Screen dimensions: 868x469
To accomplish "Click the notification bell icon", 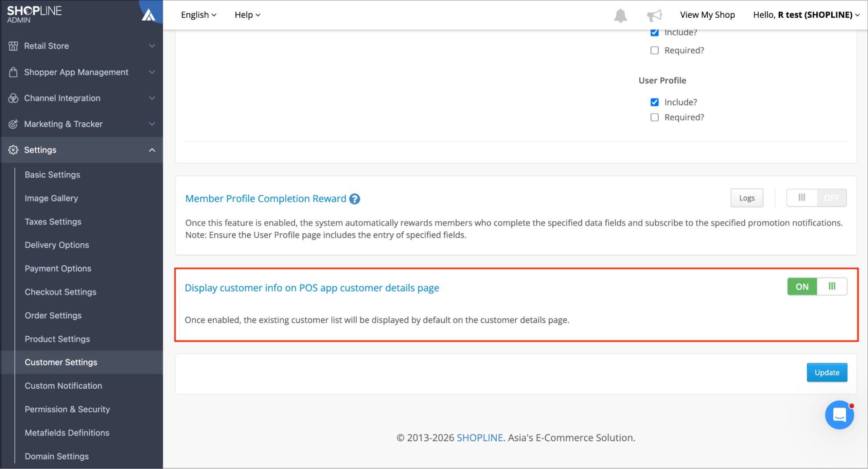I will 620,16.
